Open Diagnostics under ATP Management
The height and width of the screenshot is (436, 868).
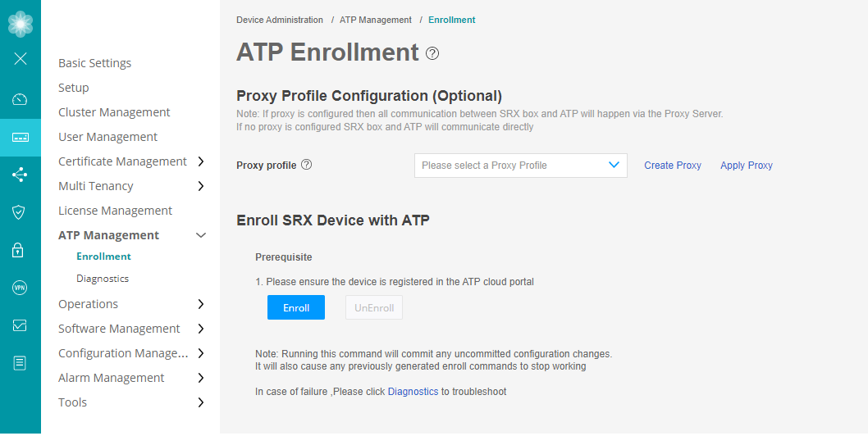point(103,279)
